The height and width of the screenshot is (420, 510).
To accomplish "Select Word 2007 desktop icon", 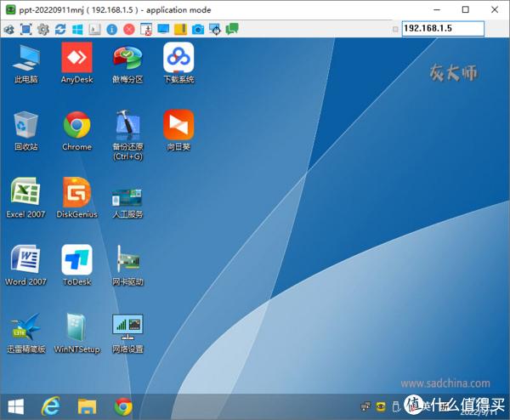I will click(25, 265).
